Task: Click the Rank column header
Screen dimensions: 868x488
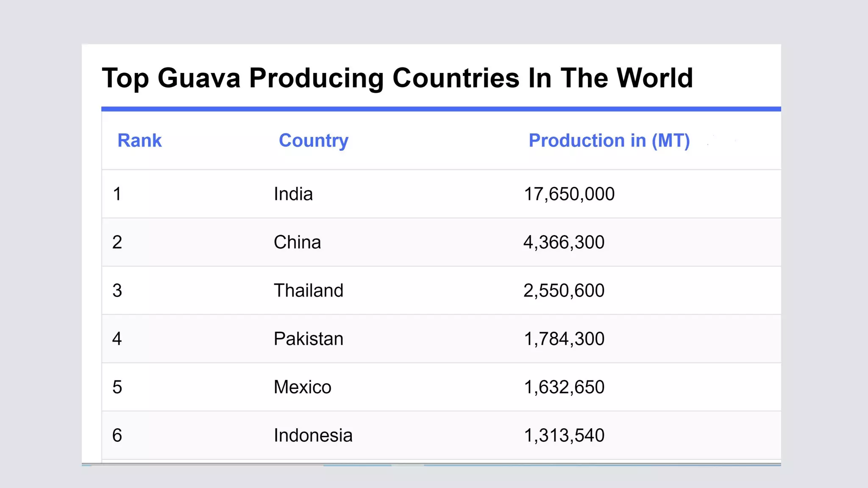Action: [139, 141]
